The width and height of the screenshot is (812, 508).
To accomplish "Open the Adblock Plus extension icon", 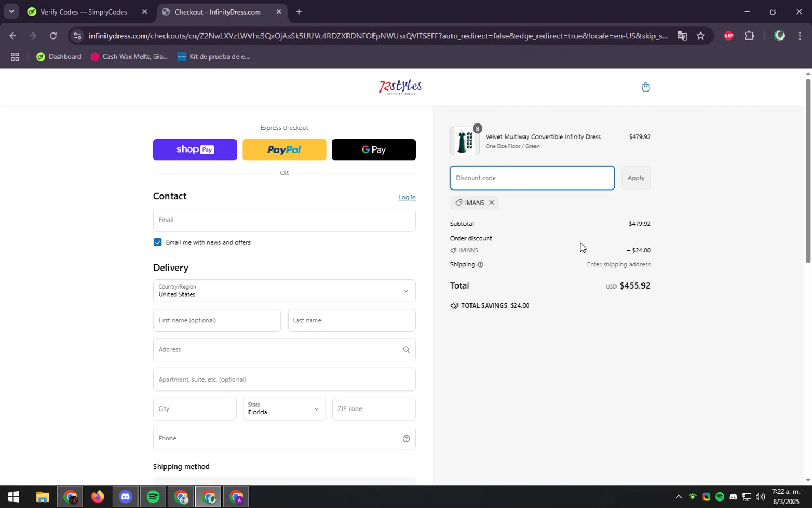I will pyautogui.click(x=729, y=36).
